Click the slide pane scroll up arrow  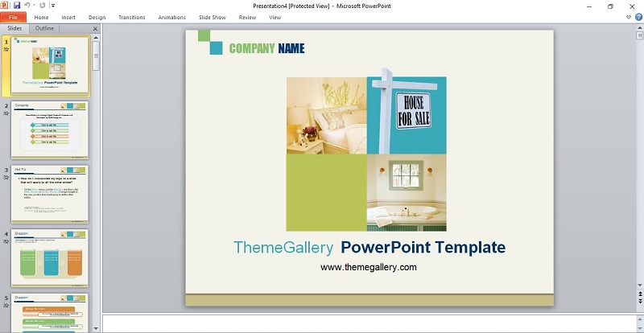[96, 38]
